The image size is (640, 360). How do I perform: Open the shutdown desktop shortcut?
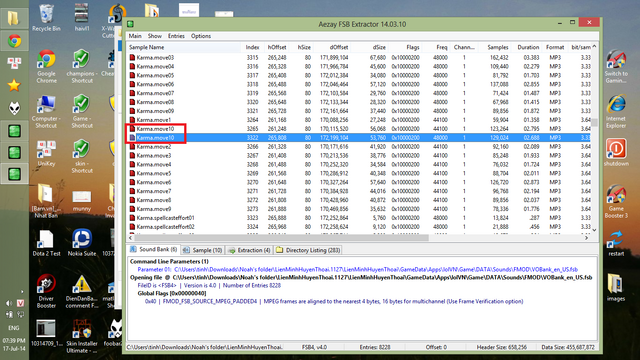click(616, 152)
